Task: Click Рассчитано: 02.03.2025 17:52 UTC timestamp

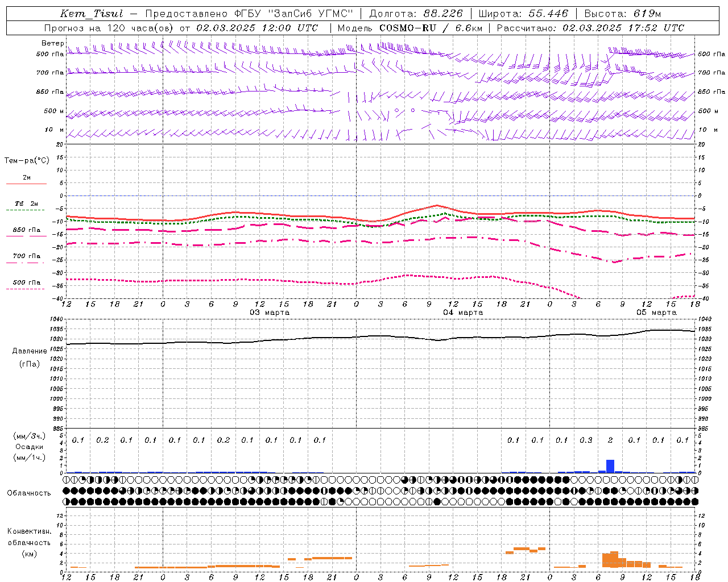Action: click(x=590, y=28)
